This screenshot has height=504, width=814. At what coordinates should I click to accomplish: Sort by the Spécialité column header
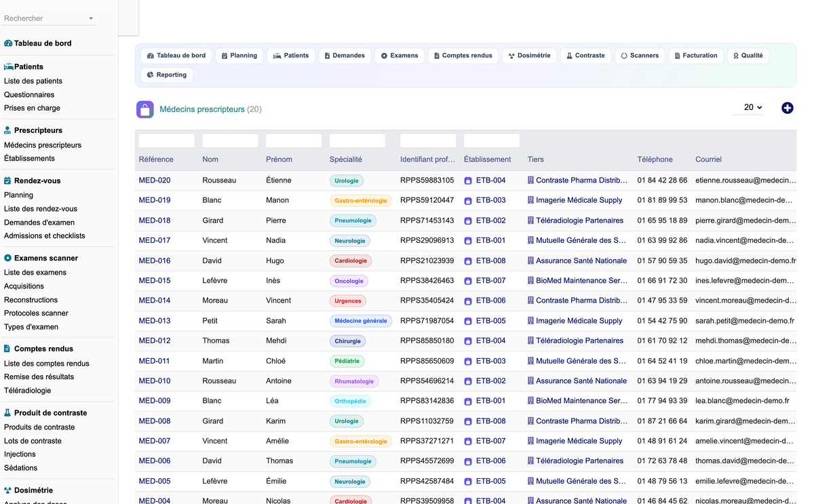coord(346,159)
